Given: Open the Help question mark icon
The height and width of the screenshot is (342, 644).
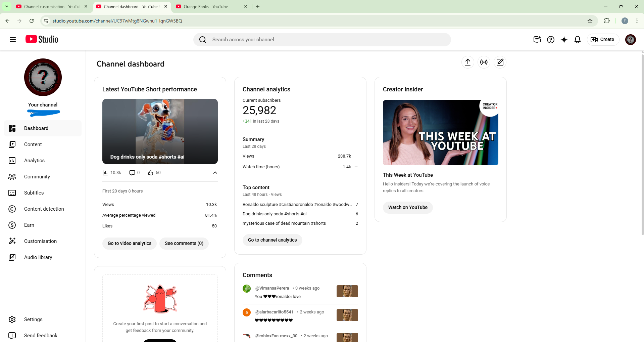Looking at the screenshot, I should coord(550,40).
